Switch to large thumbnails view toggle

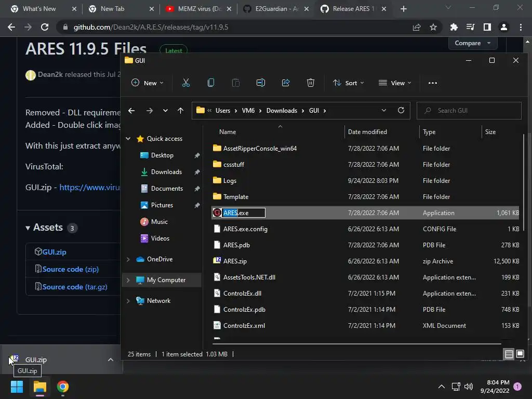520,354
